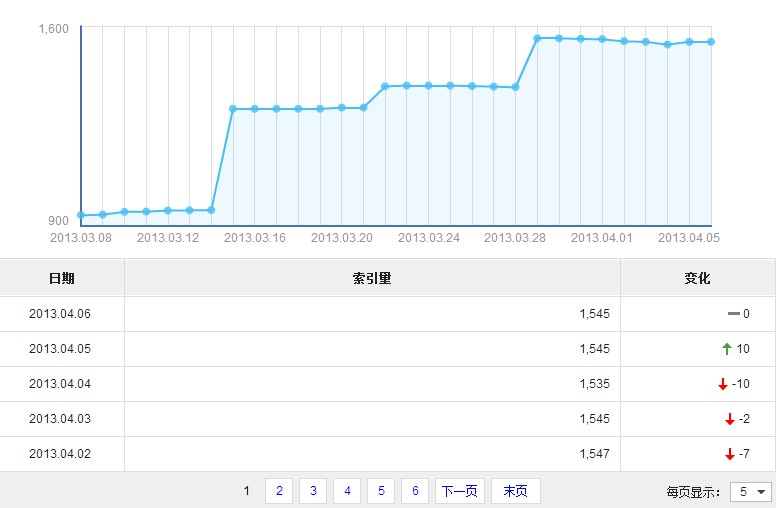Click the 下一页 next page button
The width and height of the screenshot is (784, 508).
coord(460,491)
